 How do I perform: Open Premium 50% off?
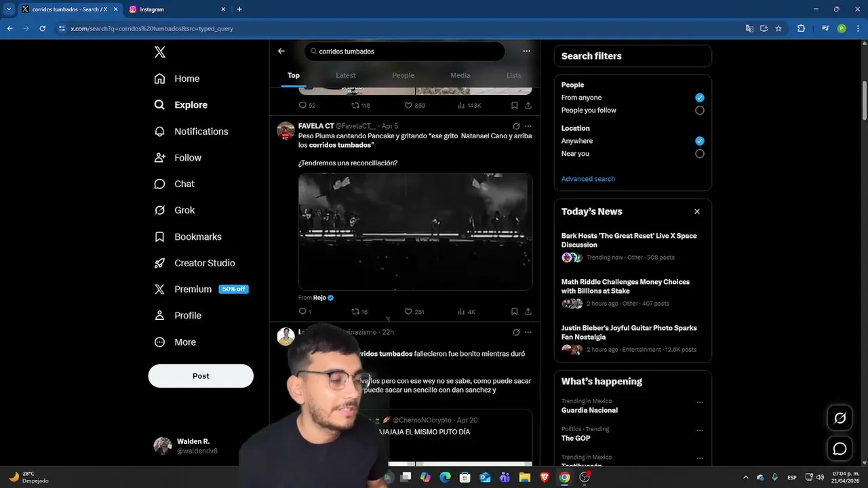point(201,289)
